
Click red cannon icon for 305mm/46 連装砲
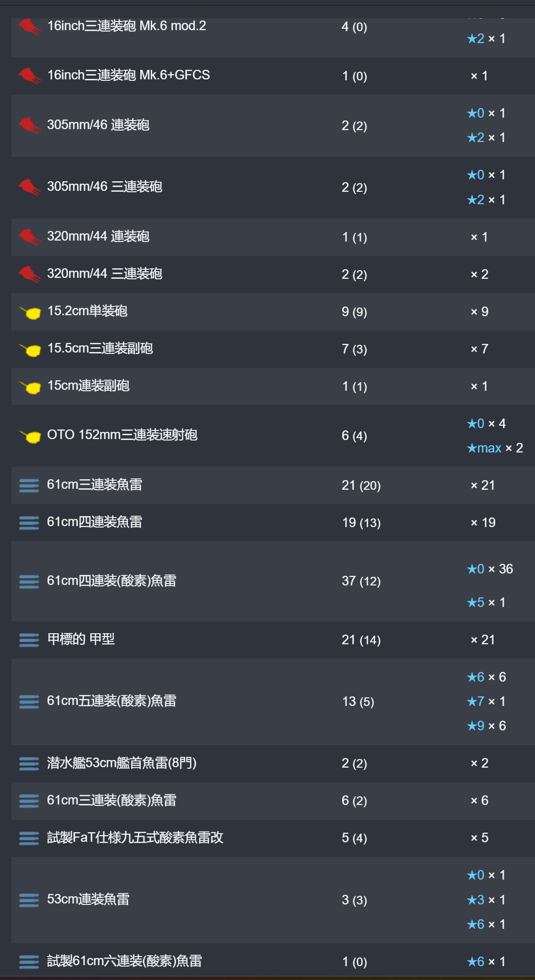click(x=29, y=125)
